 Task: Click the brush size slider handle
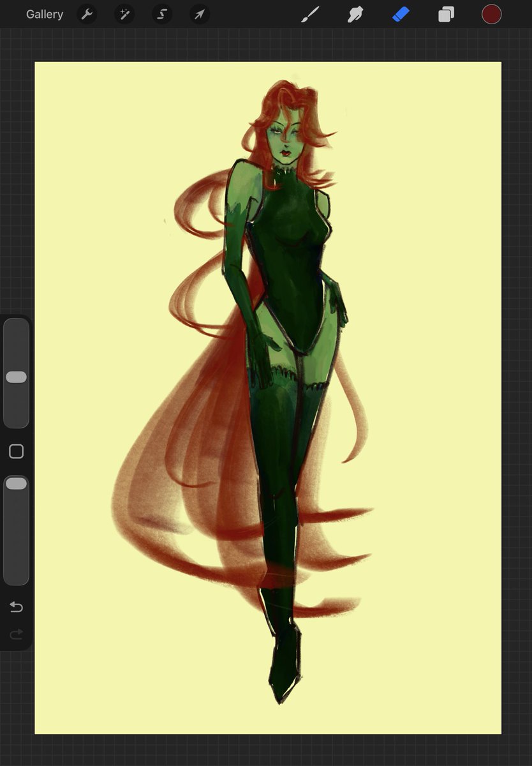tap(16, 377)
